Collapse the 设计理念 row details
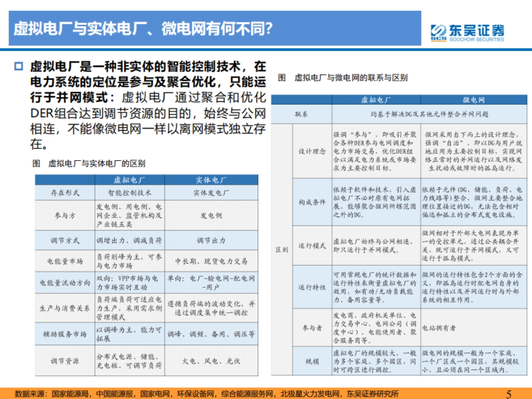 [313, 151]
